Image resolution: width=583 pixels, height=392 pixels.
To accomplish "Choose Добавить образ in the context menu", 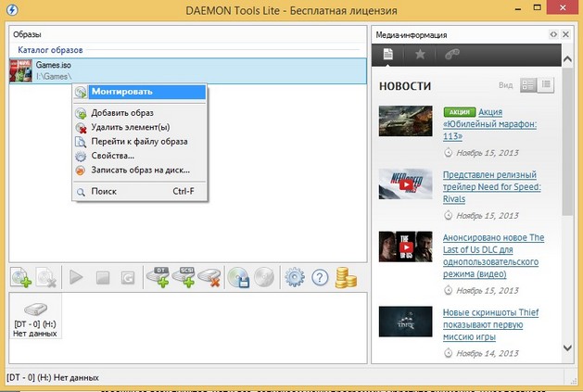I will click(140, 113).
